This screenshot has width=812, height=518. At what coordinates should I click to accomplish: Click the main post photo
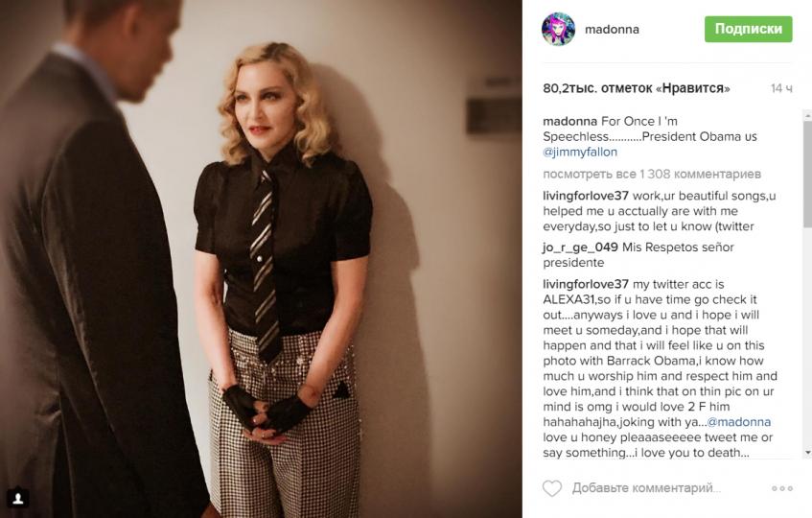tap(261, 259)
